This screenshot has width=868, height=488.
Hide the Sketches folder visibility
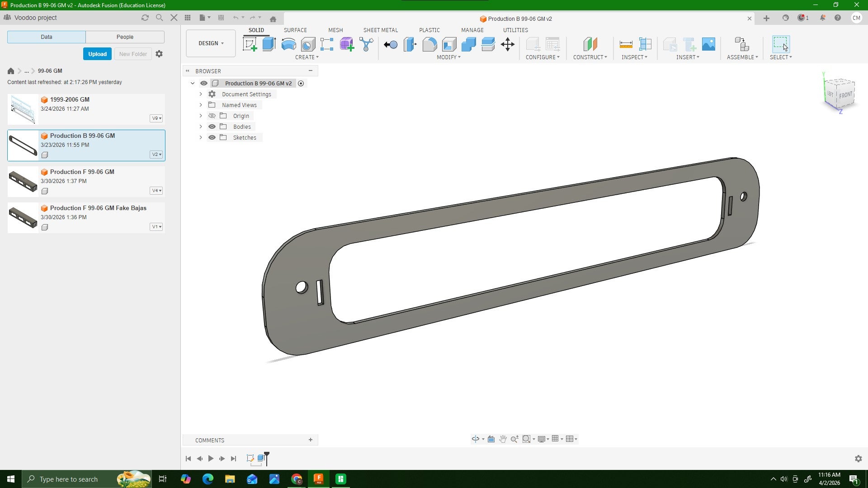(x=212, y=137)
